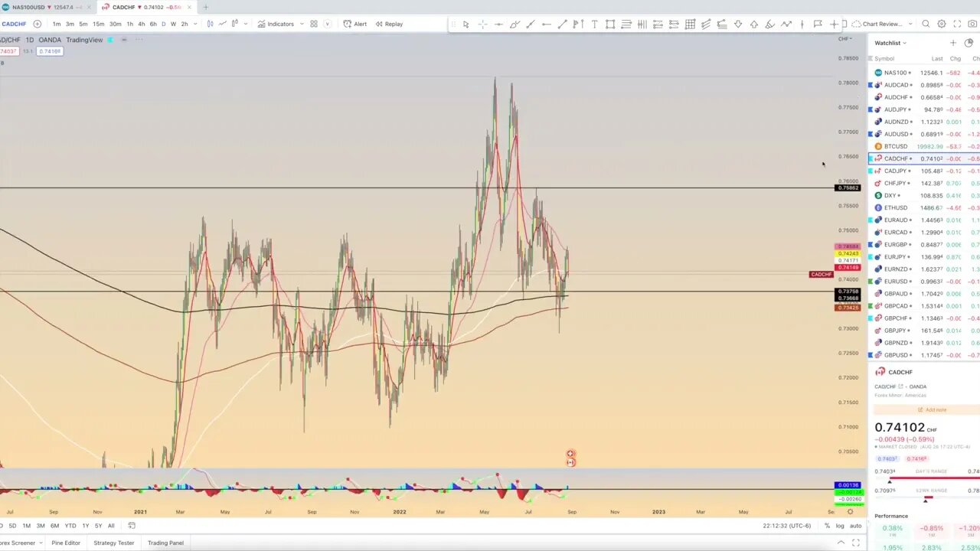Viewport: 980px width, 551px height.
Task: Select the vertical line tool
Action: pos(802,24)
